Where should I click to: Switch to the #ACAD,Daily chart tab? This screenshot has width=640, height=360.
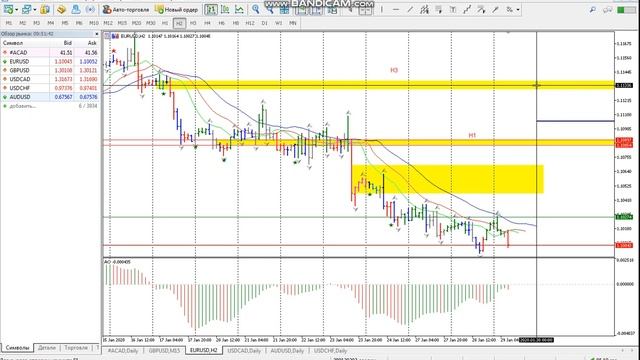(123, 351)
